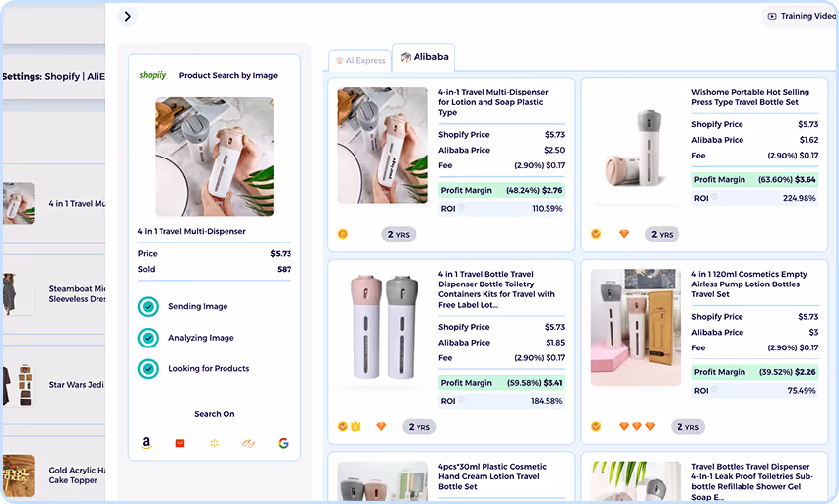Open 4-in-1 Travel Multi-Dispenser Alibaba listing image
Image resolution: width=839 pixels, height=504 pixels.
click(x=383, y=145)
